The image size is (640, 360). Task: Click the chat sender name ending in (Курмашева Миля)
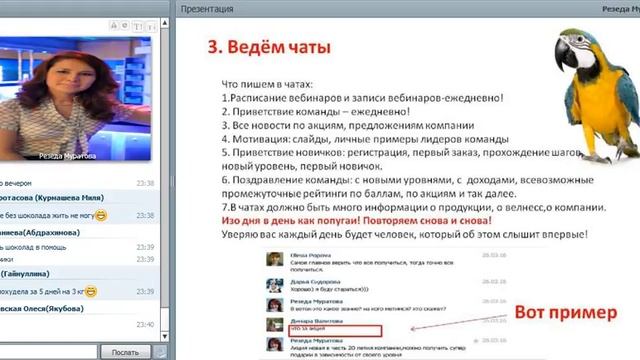[52, 198]
